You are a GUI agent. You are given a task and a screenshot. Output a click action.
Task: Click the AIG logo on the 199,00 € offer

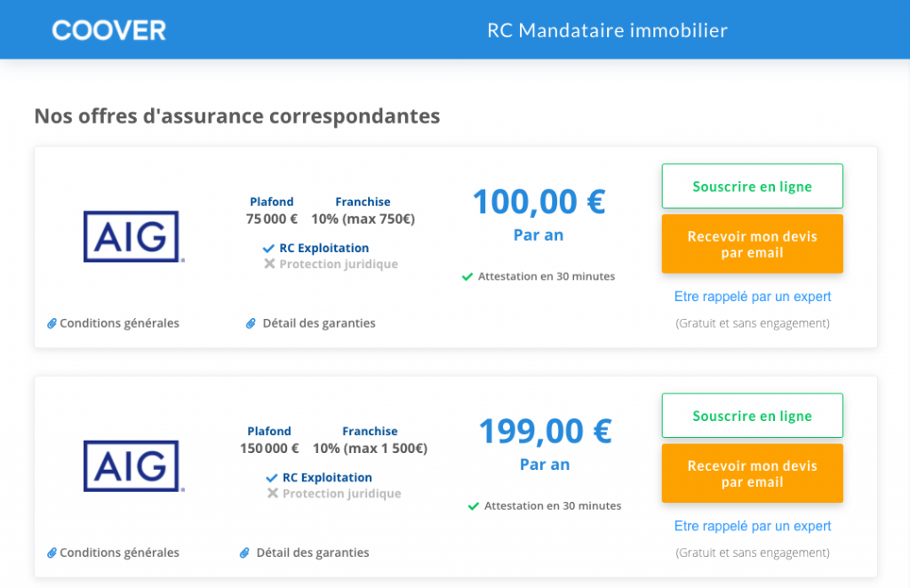pyautogui.click(x=134, y=466)
